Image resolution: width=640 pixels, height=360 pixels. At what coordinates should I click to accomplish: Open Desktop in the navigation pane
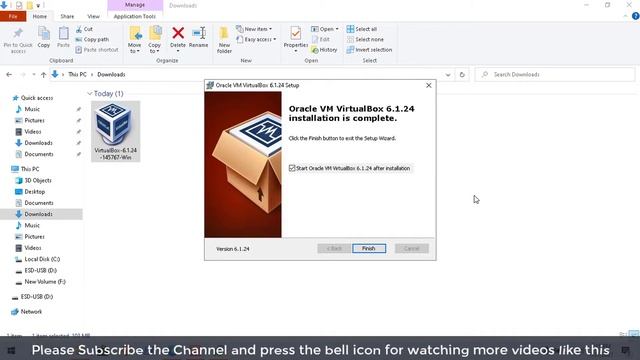coord(35,192)
